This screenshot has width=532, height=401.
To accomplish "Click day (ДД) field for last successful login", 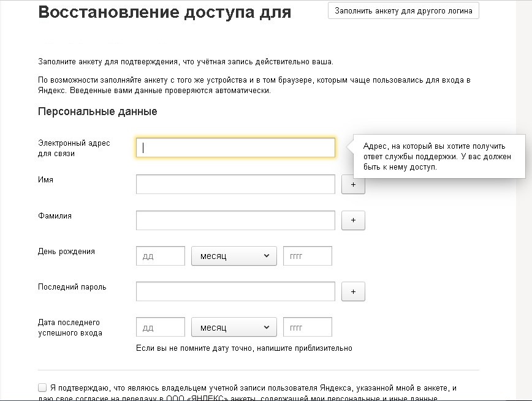I will click(160, 328).
